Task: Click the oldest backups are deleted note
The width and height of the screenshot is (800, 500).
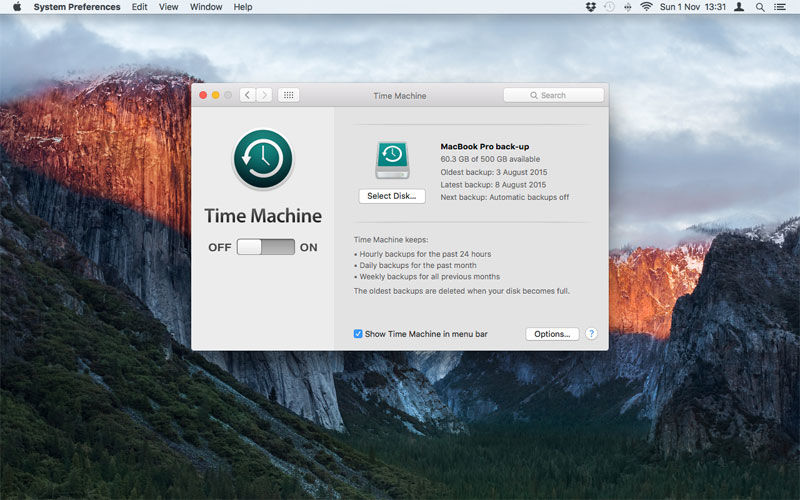Action: (462, 291)
